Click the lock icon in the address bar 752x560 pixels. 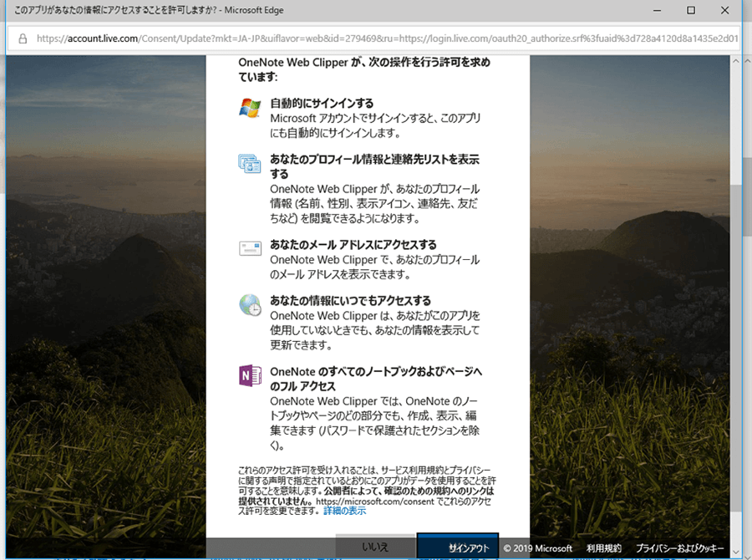coord(23,38)
